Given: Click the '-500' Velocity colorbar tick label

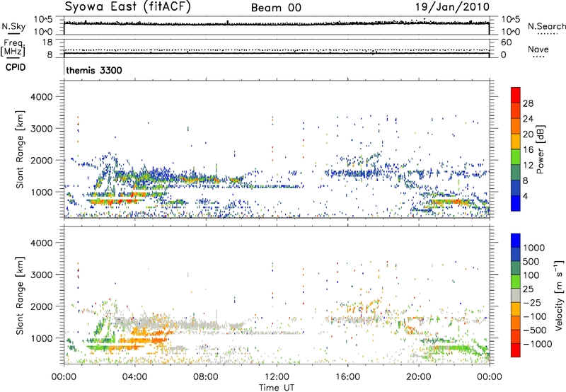Looking at the screenshot, I should (x=534, y=330).
